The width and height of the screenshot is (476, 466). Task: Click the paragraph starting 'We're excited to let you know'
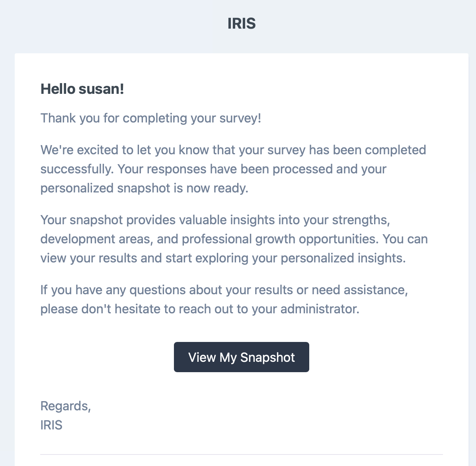tap(233, 169)
